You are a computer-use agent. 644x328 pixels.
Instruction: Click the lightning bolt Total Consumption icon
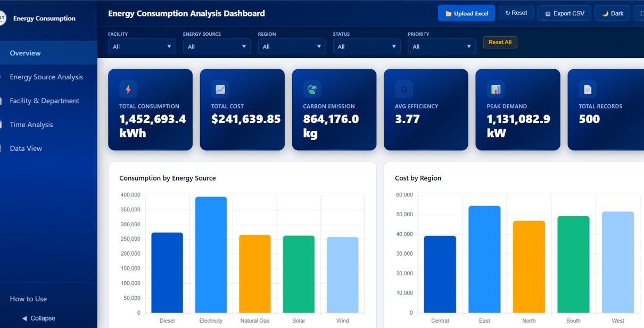tap(128, 89)
